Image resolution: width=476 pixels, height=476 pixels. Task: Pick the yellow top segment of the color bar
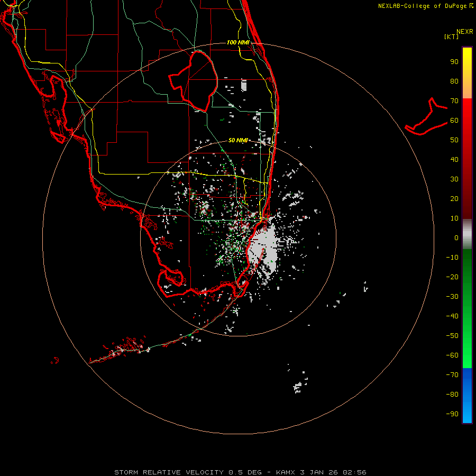tap(467, 73)
